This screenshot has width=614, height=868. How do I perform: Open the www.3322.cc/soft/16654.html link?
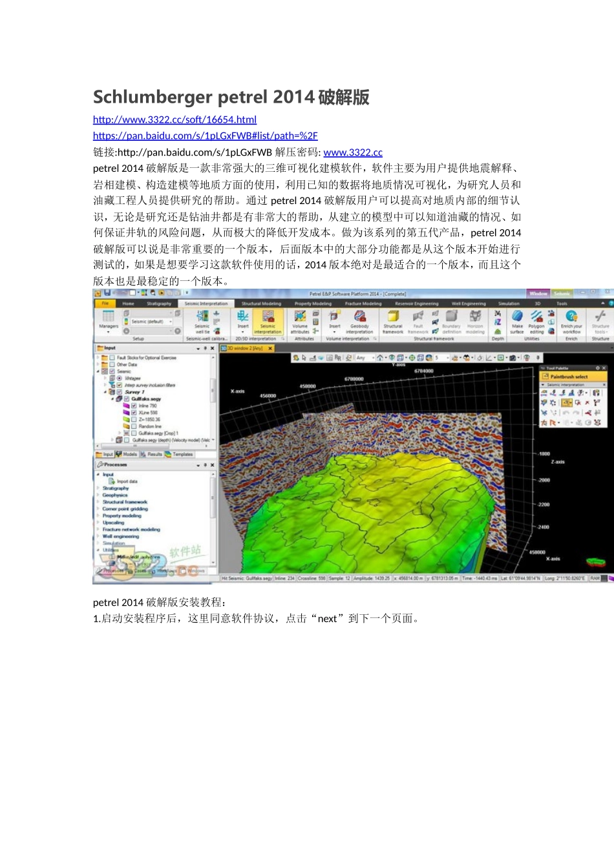pos(175,119)
